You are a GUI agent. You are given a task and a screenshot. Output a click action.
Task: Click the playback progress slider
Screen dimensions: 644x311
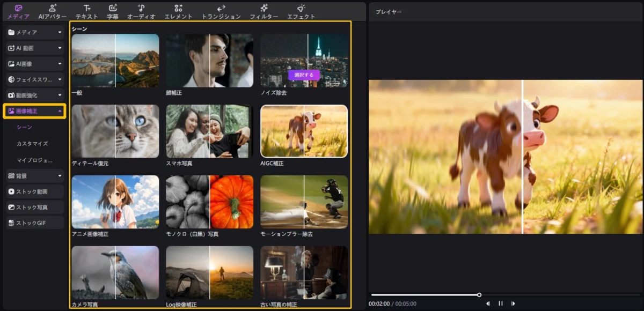(x=479, y=294)
